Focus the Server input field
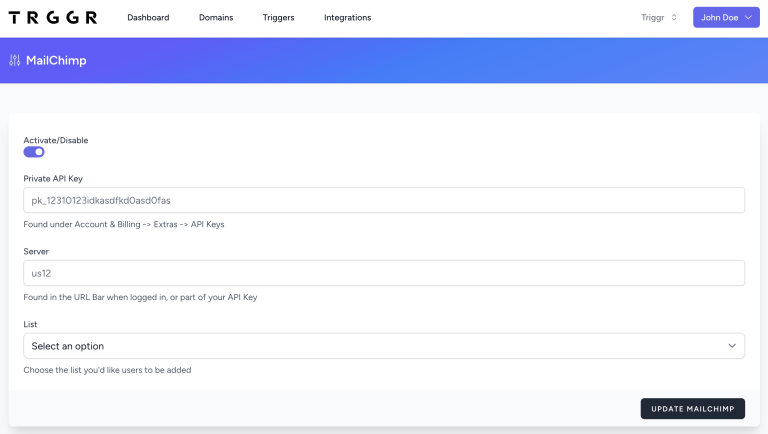This screenshot has height=434, width=768. tap(384, 273)
